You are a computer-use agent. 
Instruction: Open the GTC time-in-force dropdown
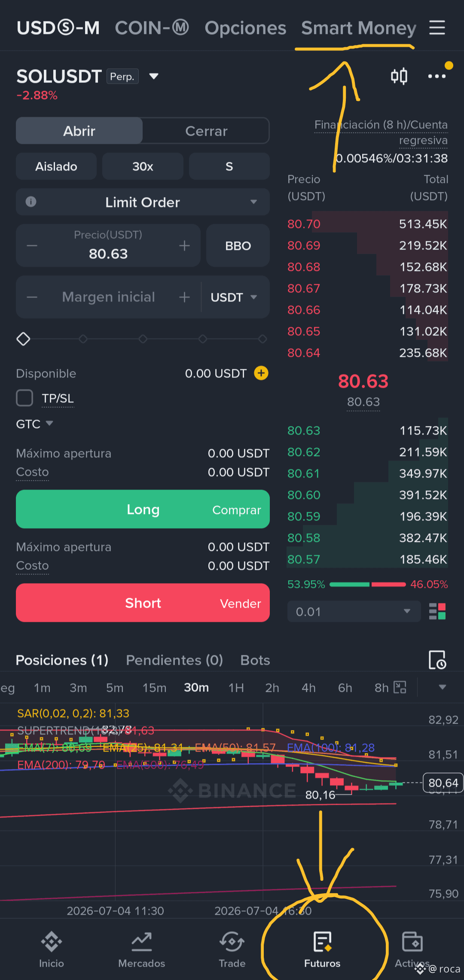pyautogui.click(x=34, y=424)
